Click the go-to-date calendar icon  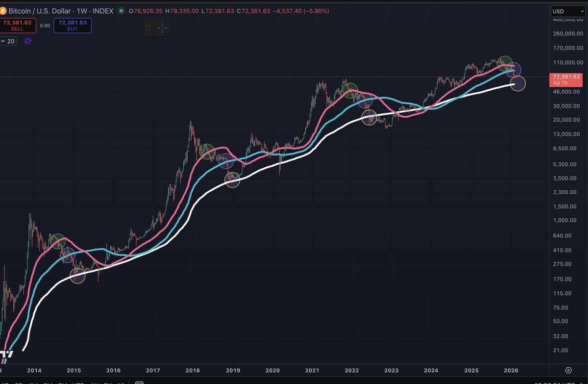[140, 382]
